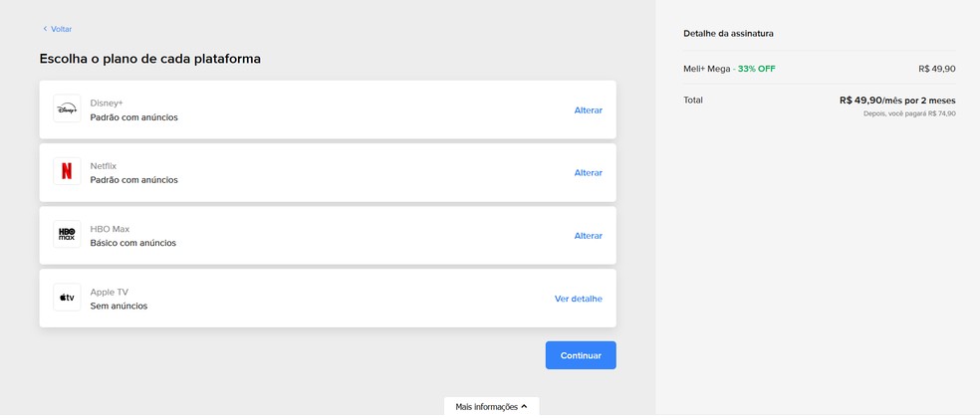Click the HBO Max logo icon
The image size is (980, 418).
[x=67, y=235]
